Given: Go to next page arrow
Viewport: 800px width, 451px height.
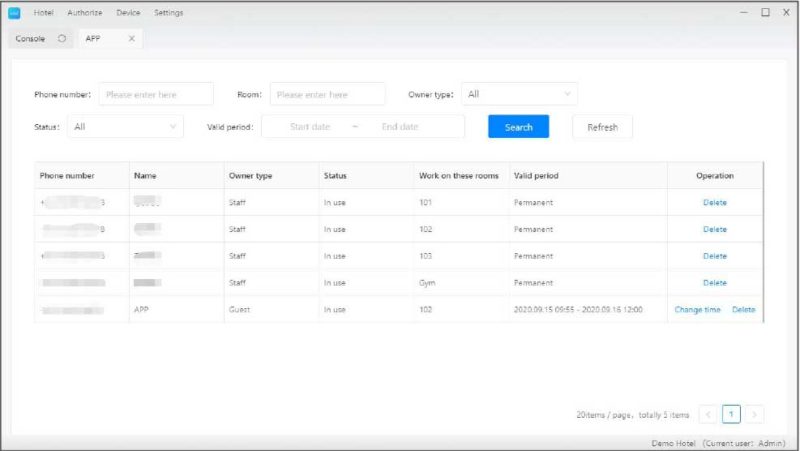Looking at the screenshot, I should pyautogui.click(x=755, y=414).
